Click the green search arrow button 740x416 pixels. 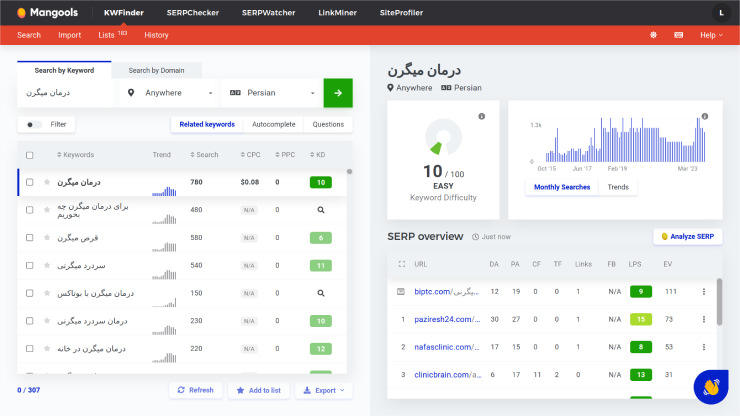click(338, 93)
